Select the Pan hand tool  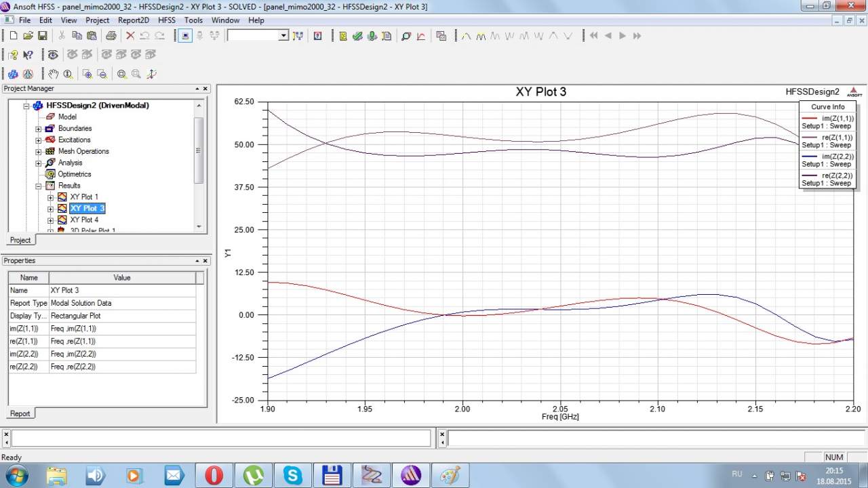point(54,74)
